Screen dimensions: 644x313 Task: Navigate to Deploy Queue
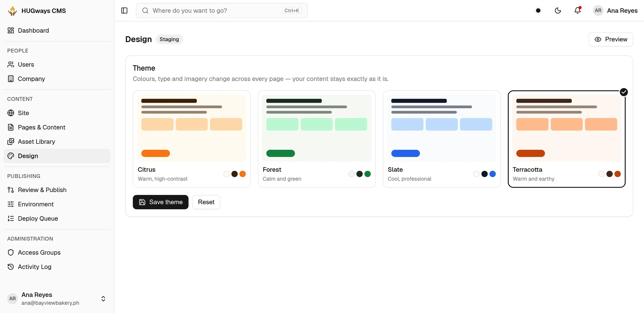[x=57, y=219]
